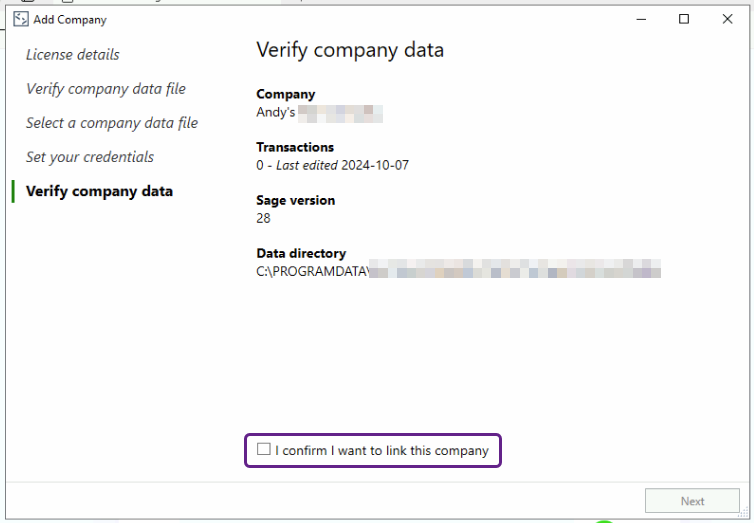Close the Add Company dialog

point(727,19)
